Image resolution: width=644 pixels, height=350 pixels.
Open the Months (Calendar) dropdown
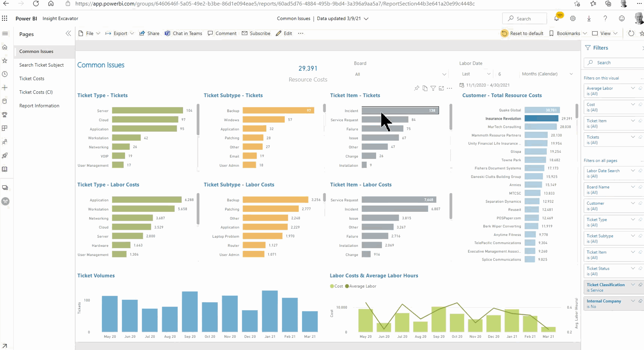pos(547,74)
